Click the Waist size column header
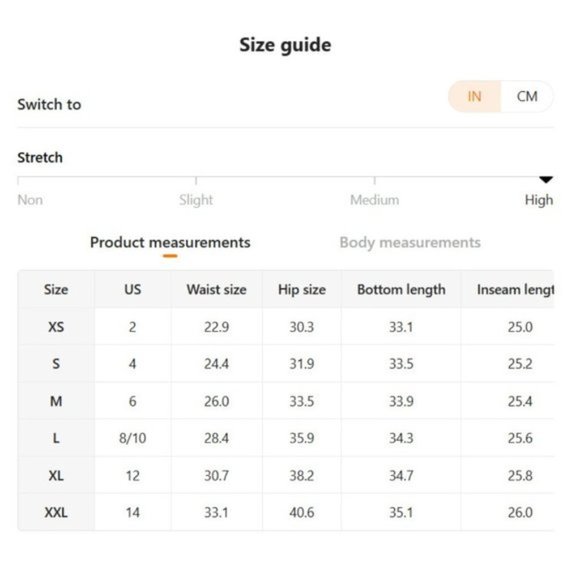The height and width of the screenshot is (580, 580). tap(216, 290)
